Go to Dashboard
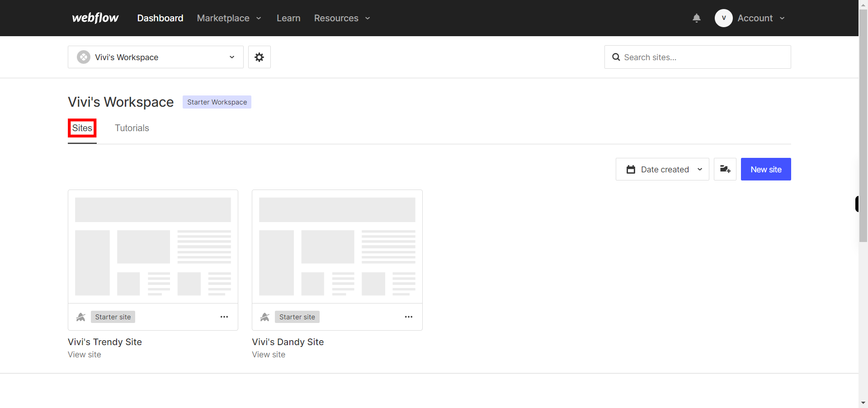This screenshot has width=868, height=408. 160,18
